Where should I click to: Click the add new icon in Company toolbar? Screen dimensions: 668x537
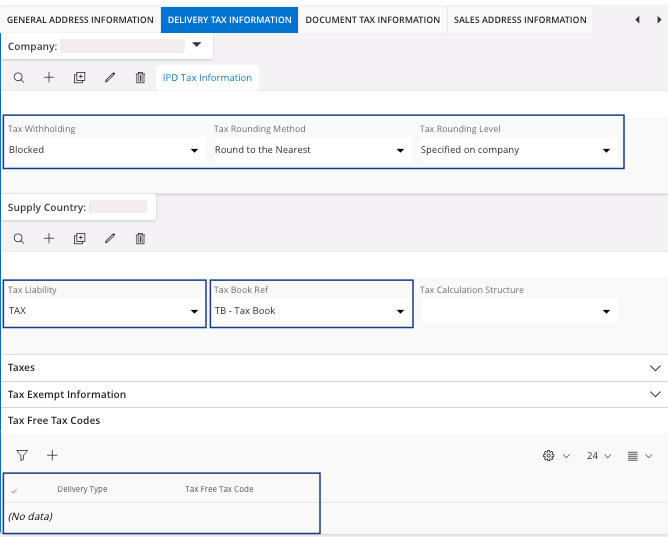[49, 78]
